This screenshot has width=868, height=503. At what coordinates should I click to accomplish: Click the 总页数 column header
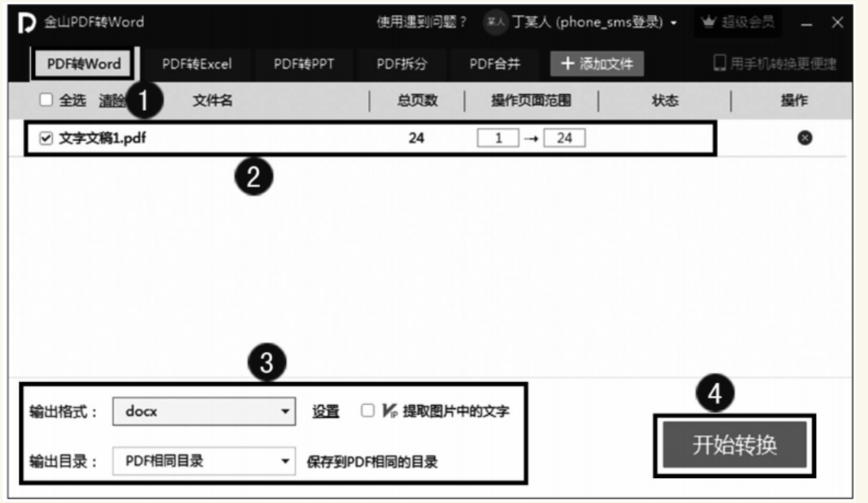pyautogui.click(x=417, y=101)
